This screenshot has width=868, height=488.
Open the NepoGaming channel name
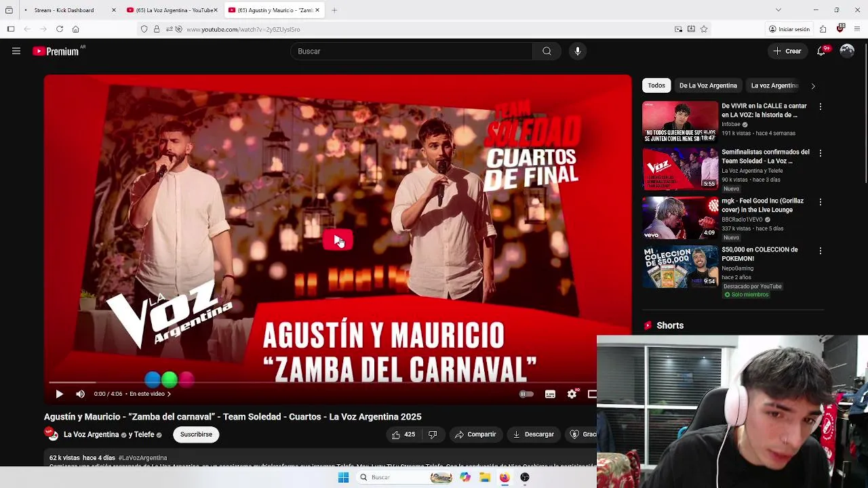coord(738,268)
